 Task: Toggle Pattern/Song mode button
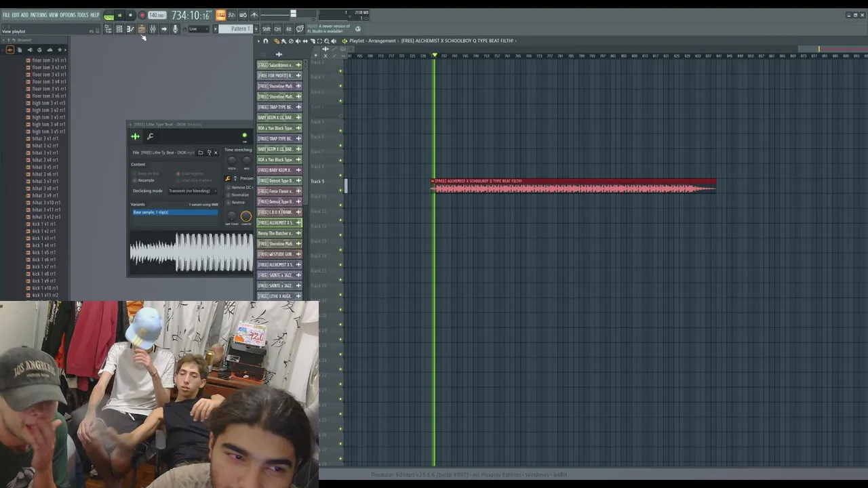108,16
